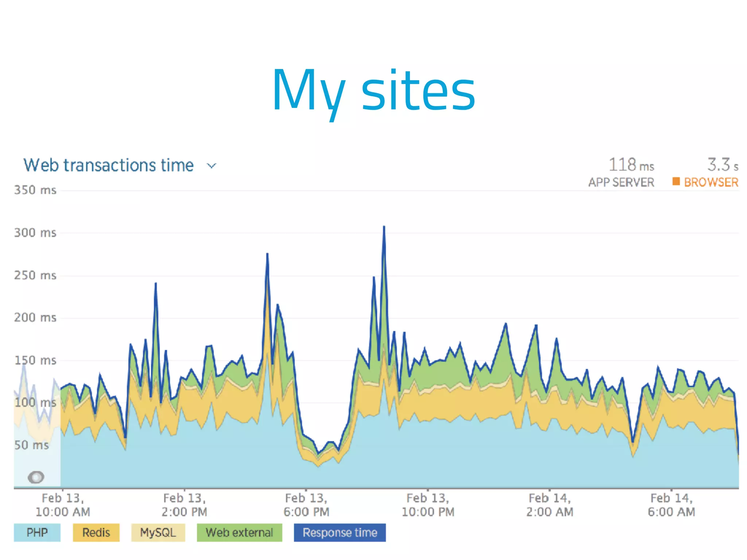Toggle the Redis legend series
The width and height of the screenshot is (747, 560).
click(x=96, y=533)
